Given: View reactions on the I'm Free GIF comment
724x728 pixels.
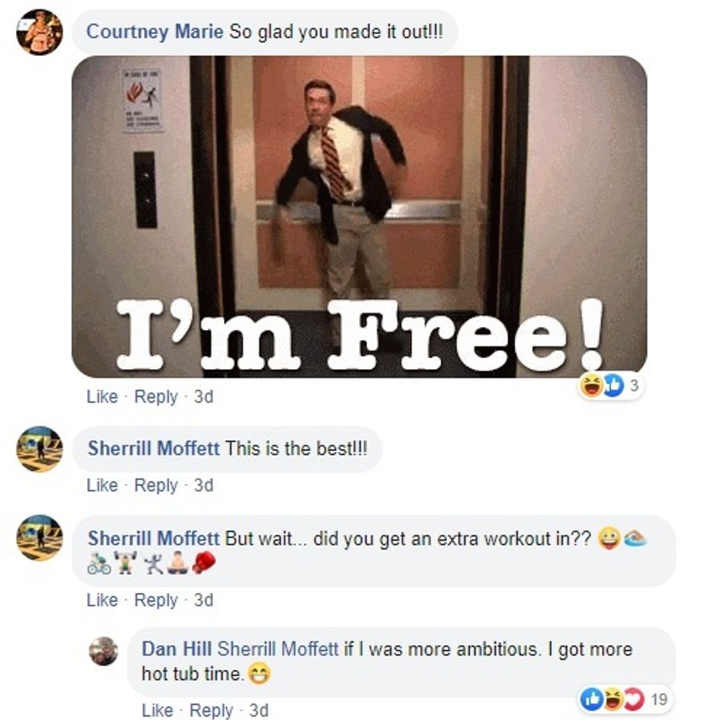Looking at the screenshot, I should coord(610,385).
